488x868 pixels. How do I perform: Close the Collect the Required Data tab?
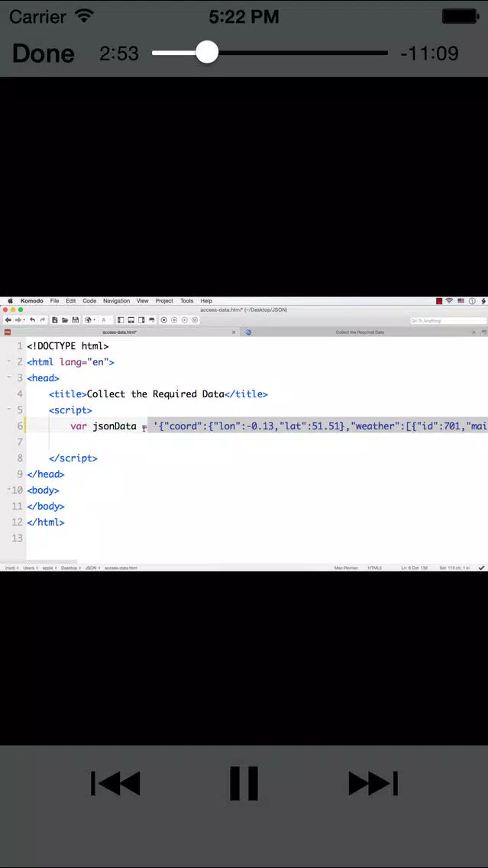coord(473,332)
